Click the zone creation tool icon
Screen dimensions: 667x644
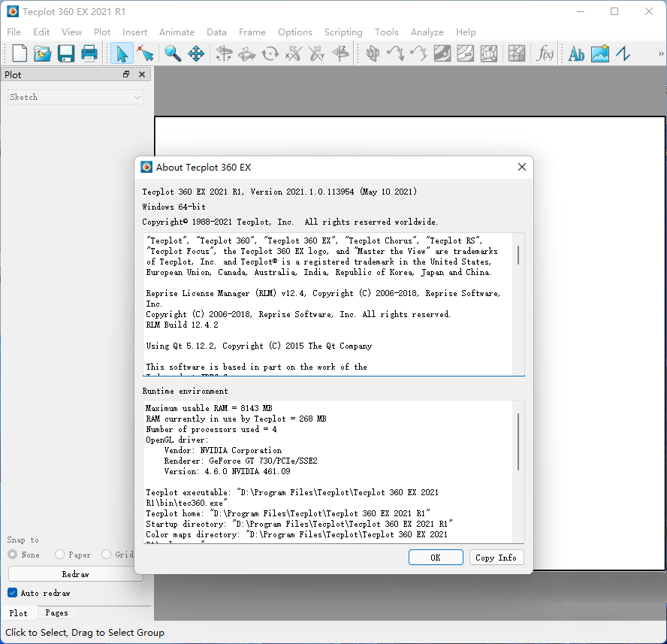[x=517, y=53]
